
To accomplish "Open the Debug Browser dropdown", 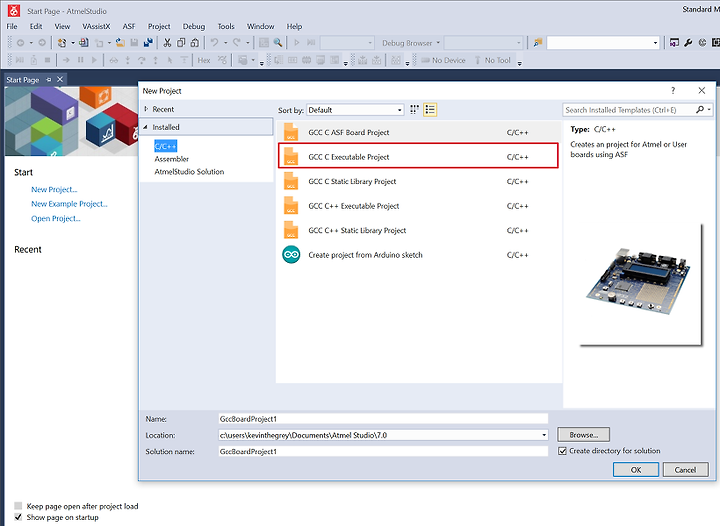I will tap(438, 43).
